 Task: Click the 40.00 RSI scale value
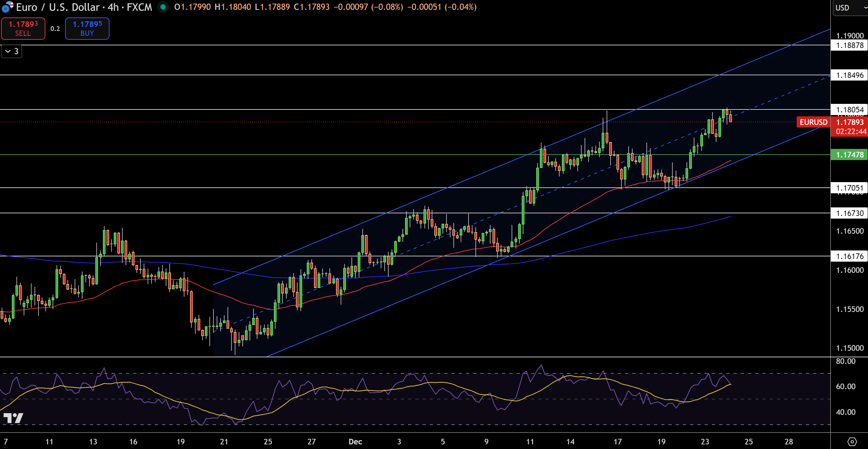[x=845, y=412]
